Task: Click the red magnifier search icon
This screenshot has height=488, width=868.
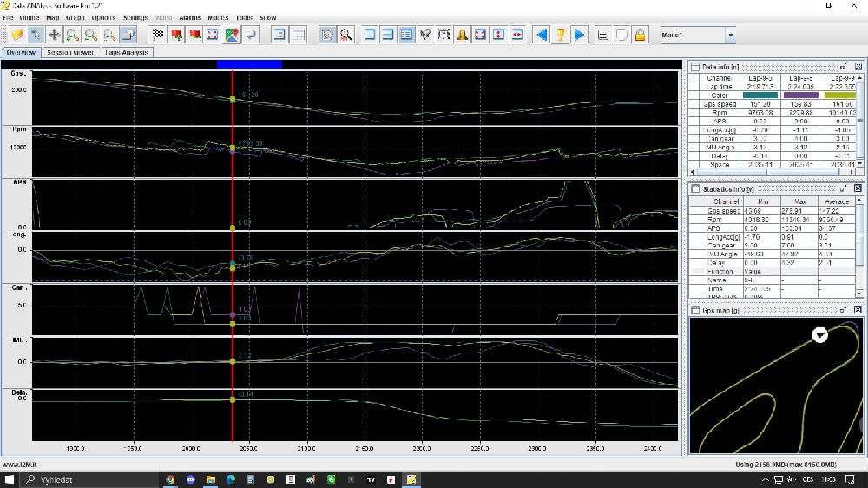Action: (x=345, y=35)
